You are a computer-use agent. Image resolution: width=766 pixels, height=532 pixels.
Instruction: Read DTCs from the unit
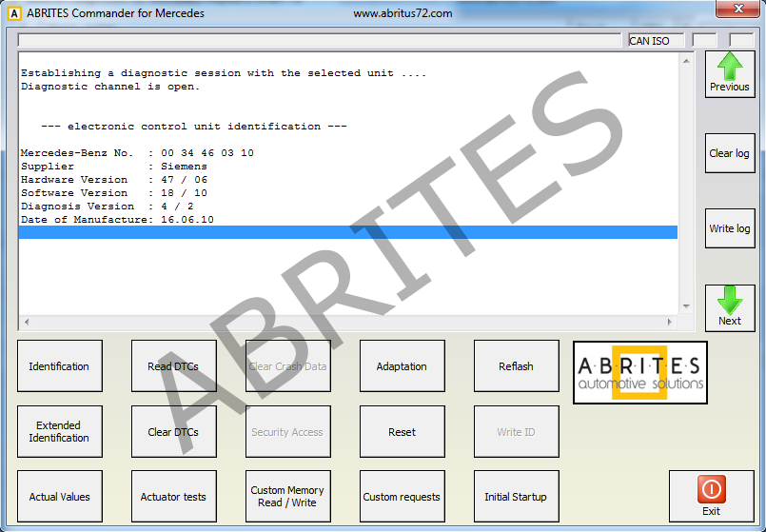pos(174,365)
